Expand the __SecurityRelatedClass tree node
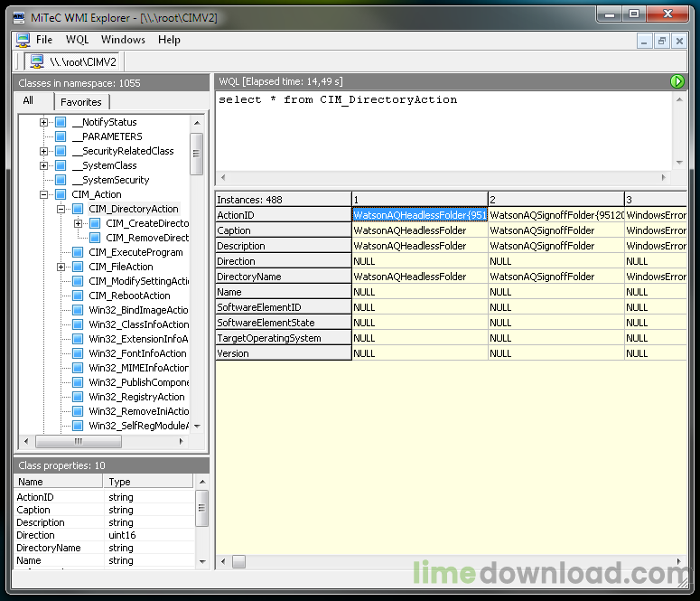Viewport: 700px width, 601px height. [x=43, y=151]
